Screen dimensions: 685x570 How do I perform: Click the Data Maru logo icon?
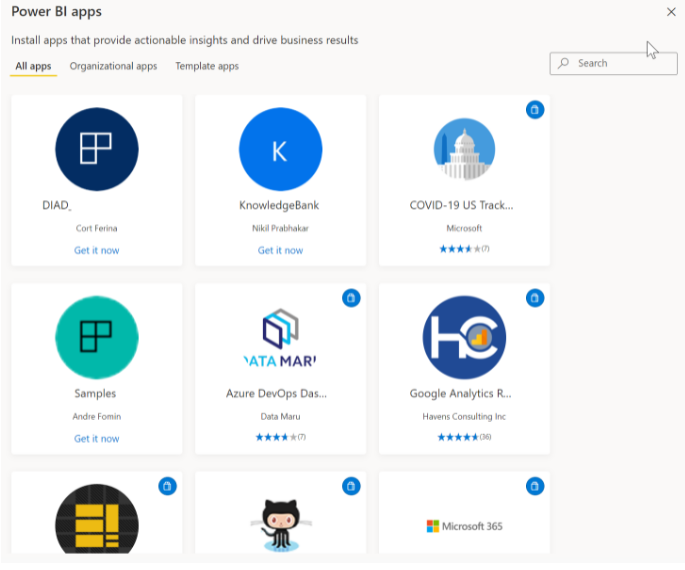tap(280, 337)
